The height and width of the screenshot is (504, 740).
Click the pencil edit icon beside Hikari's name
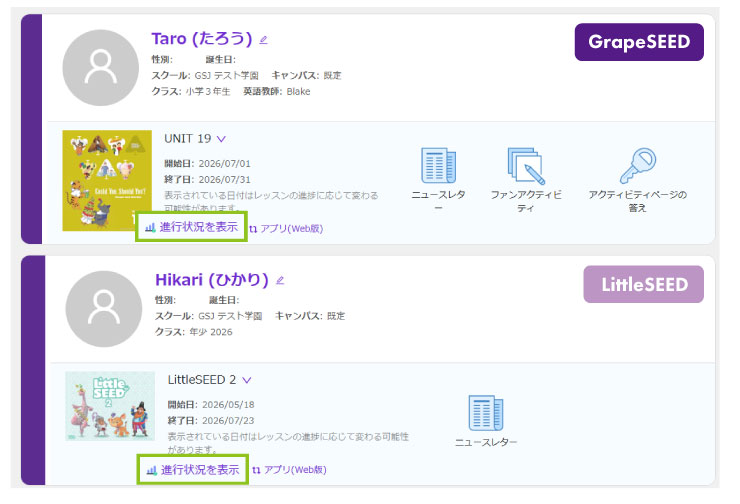tap(280, 280)
